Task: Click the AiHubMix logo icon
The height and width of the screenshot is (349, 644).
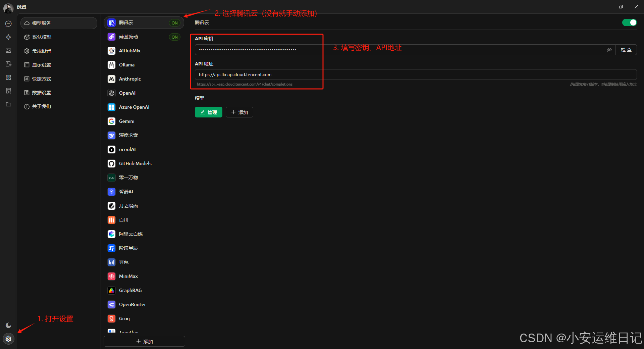Action: click(112, 51)
